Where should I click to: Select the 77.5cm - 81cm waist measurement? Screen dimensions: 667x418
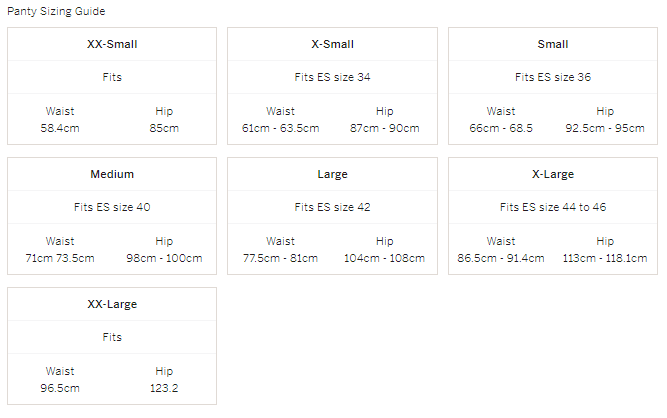click(x=280, y=258)
